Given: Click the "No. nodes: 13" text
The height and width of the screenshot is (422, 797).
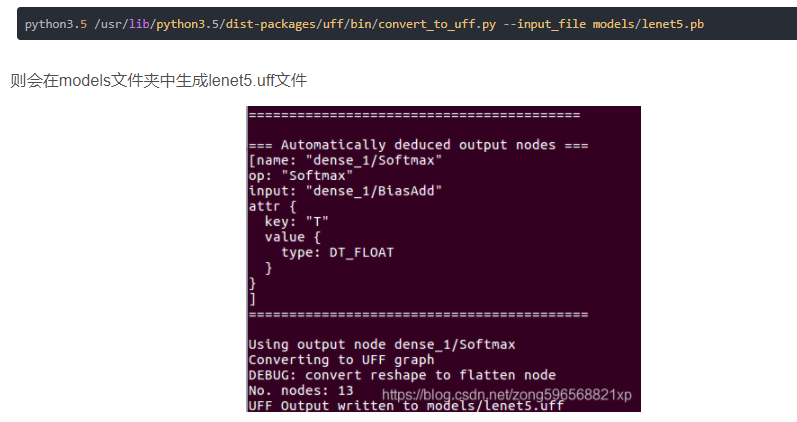Looking at the screenshot, I should pyautogui.click(x=300, y=390).
